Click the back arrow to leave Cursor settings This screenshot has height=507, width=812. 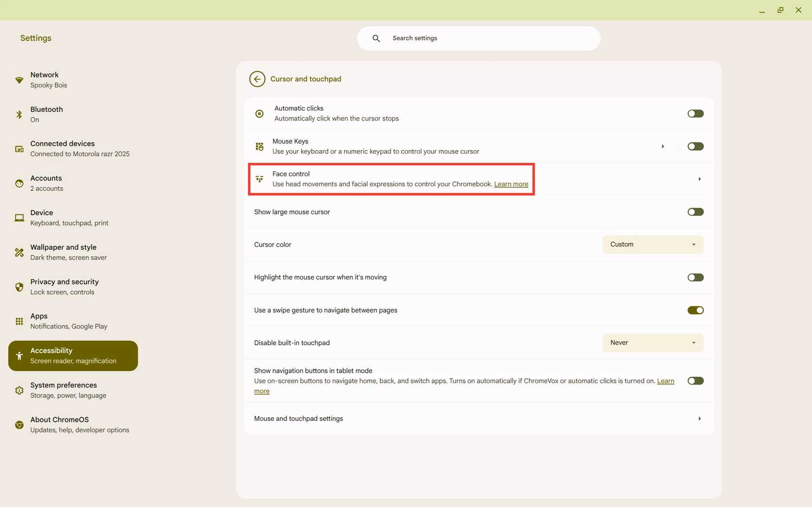point(256,79)
